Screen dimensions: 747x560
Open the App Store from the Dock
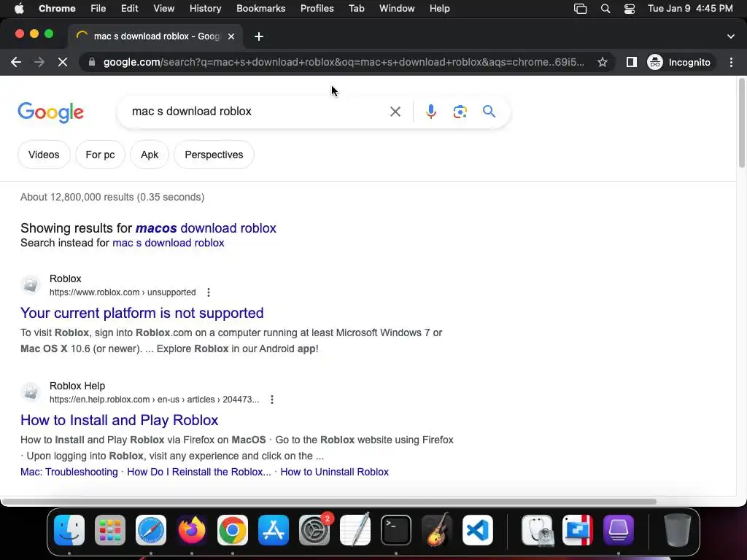(x=274, y=530)
